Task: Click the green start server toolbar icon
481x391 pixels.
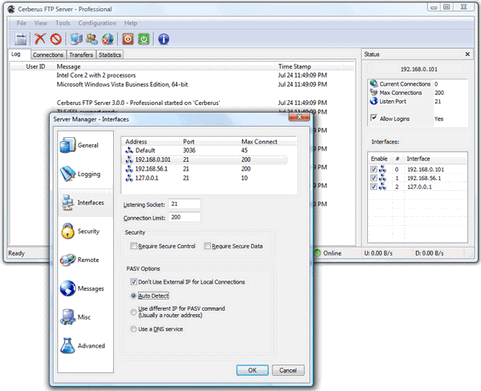Action: click(x=144, y=39)
